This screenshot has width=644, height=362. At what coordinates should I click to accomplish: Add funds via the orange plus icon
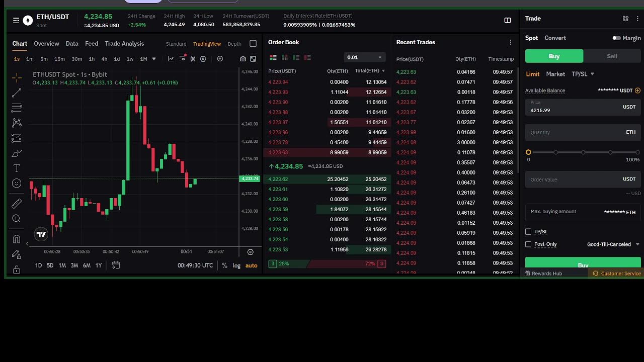(x=637, y=90)
